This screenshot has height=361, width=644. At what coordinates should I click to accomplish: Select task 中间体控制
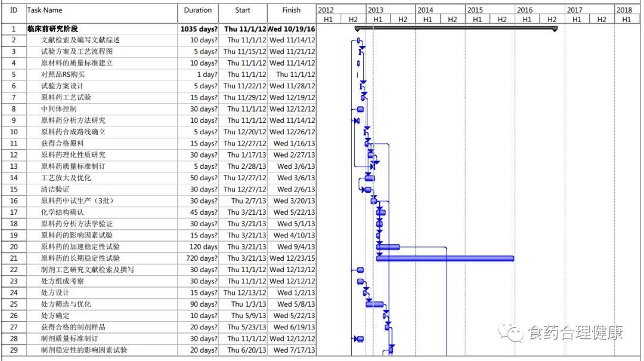(58, 109)
